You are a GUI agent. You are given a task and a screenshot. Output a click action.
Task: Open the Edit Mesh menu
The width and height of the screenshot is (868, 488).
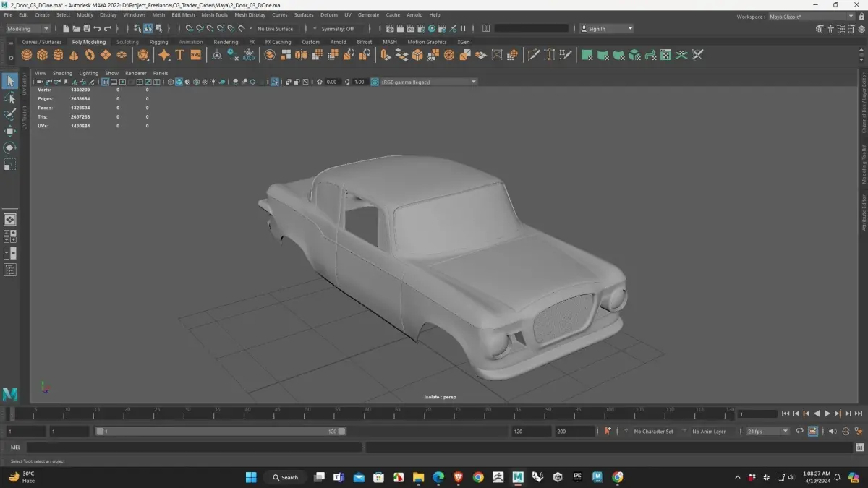coord(183,14)
